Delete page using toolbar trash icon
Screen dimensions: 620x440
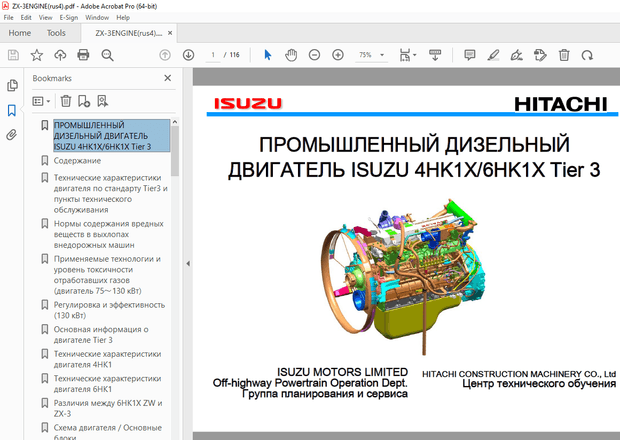[564, 55]
